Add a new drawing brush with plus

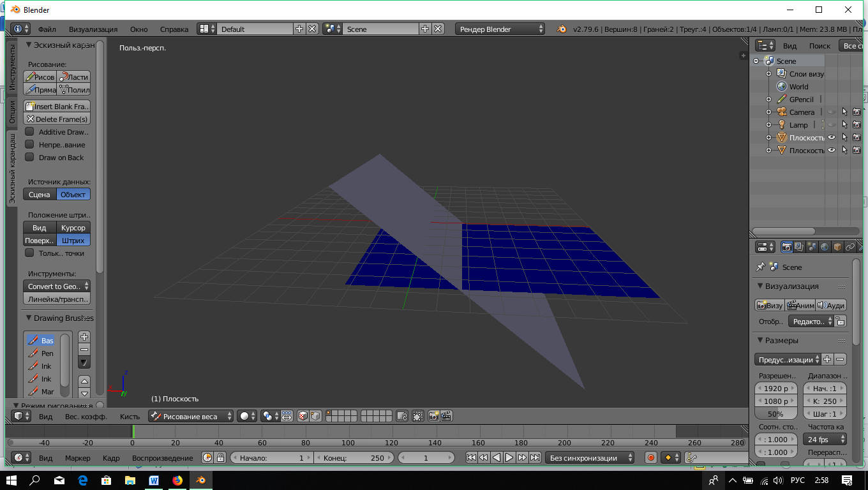click(84, 337)
